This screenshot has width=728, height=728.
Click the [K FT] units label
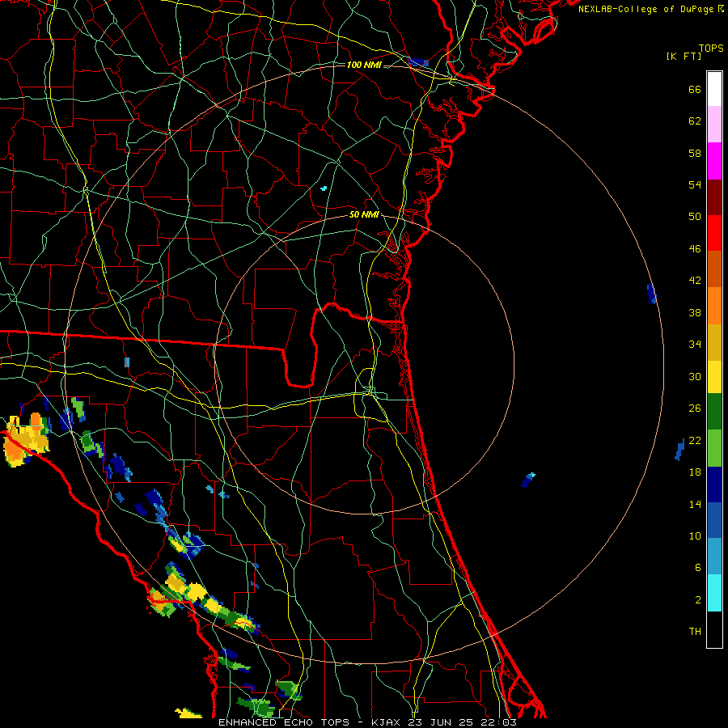click(x=684, y=57)
